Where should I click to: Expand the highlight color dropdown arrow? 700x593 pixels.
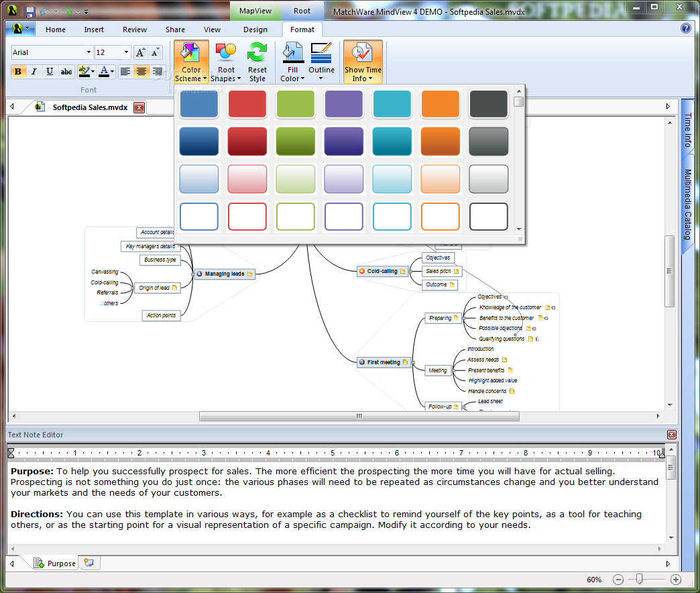pyautogui.click(x=93, y=72)
